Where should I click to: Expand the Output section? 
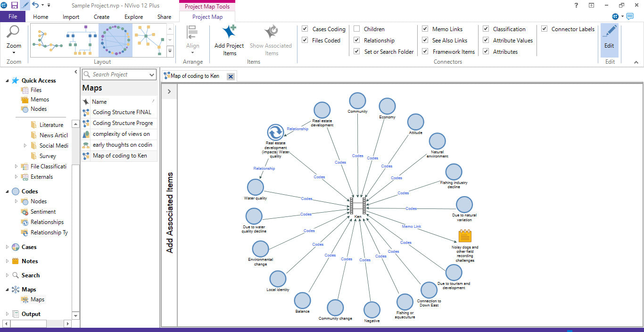7,314
